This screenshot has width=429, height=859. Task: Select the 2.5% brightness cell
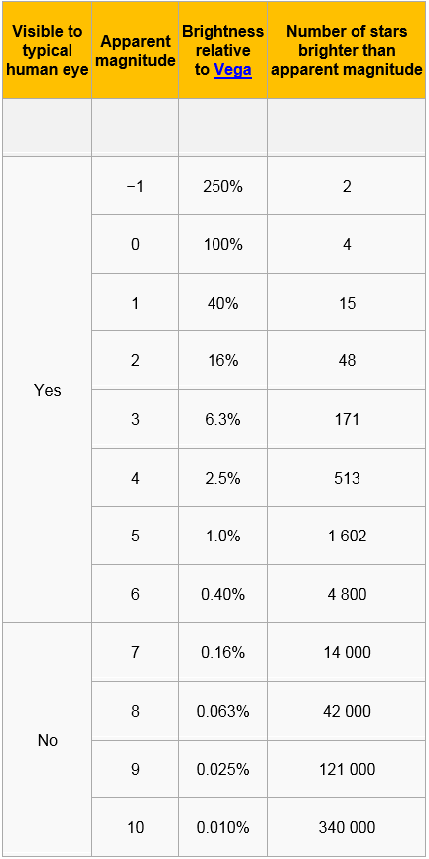pyautogui.click(x=223, y=478)
